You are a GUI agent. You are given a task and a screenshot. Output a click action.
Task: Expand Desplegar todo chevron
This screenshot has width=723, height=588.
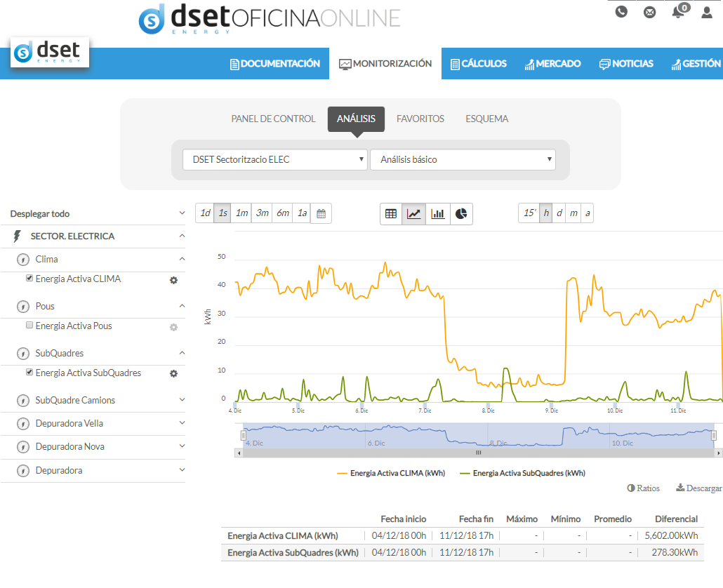click(182, 213)
